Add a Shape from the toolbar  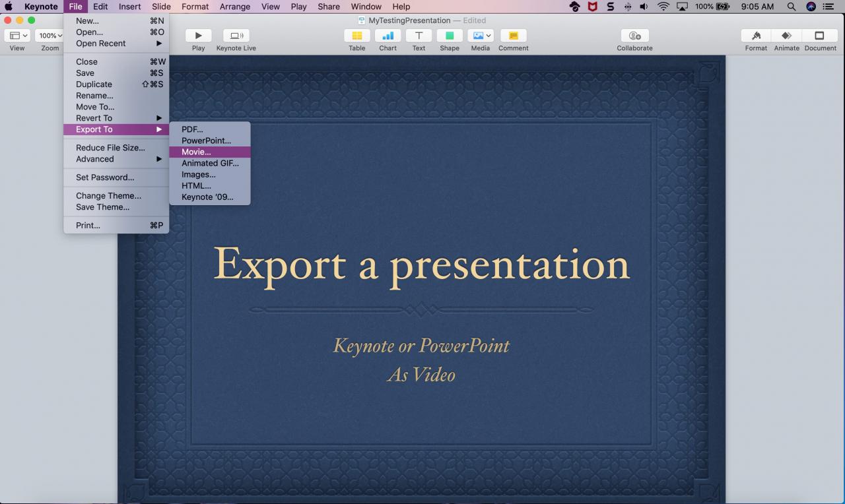(x=450, y=36)
